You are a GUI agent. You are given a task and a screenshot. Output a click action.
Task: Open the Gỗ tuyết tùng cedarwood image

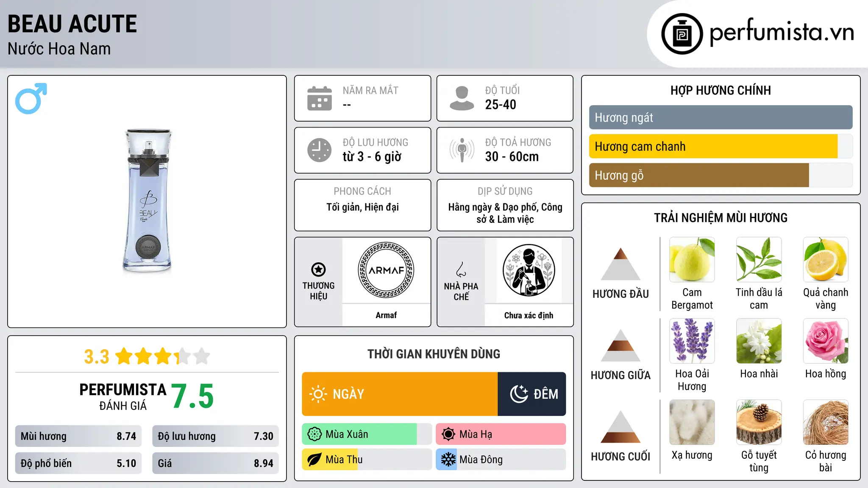pos(759,422)
